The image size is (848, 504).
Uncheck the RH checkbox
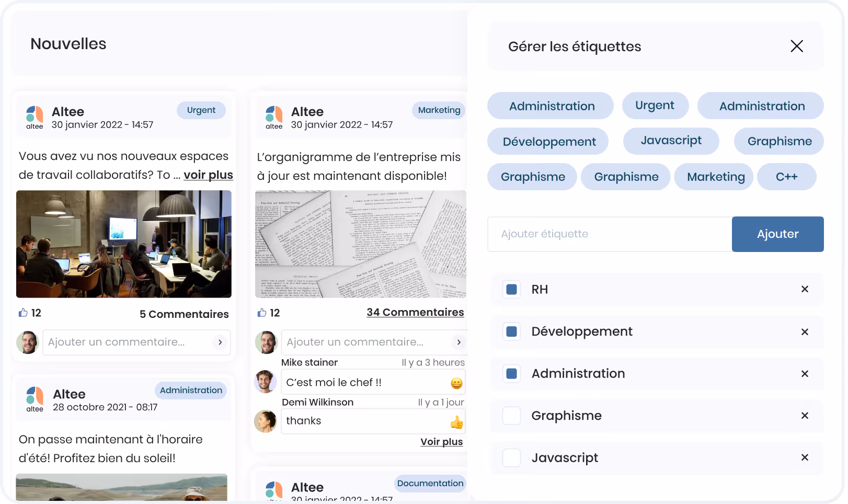pos(512,289)
